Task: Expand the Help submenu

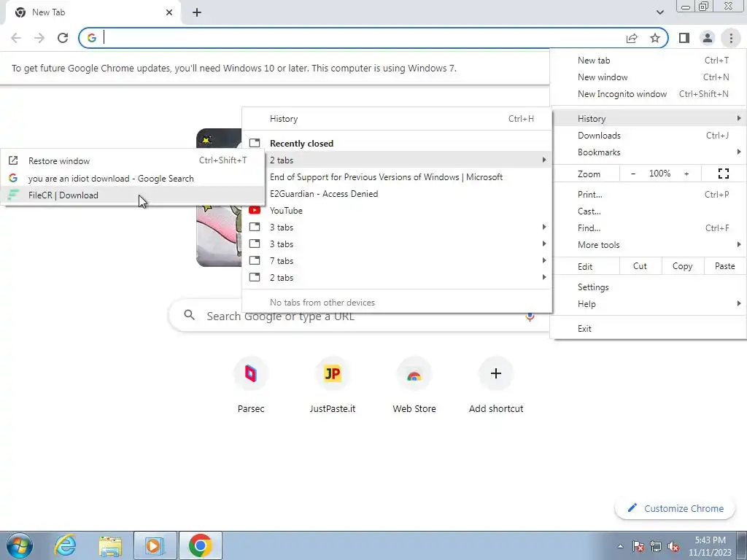Action: click(649, 304)
